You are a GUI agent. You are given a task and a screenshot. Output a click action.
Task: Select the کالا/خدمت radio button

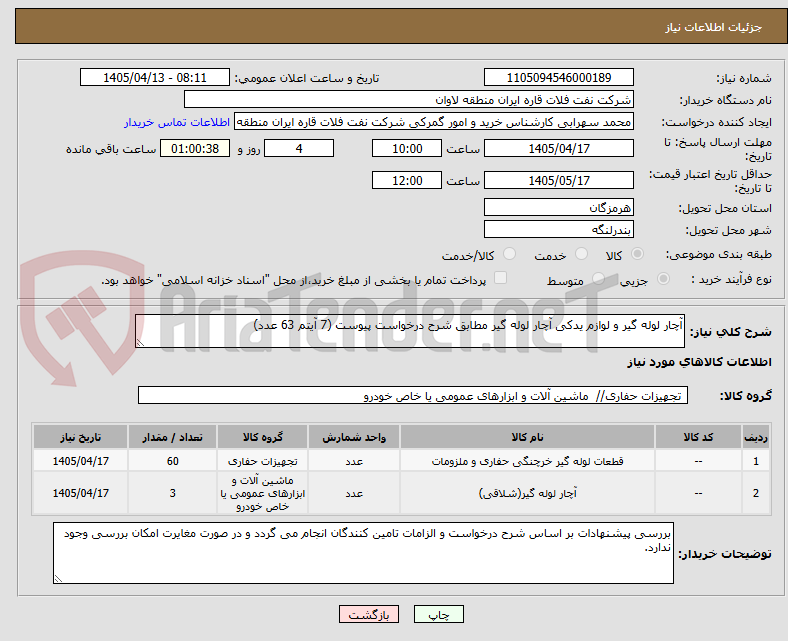(x=510, y=254)
